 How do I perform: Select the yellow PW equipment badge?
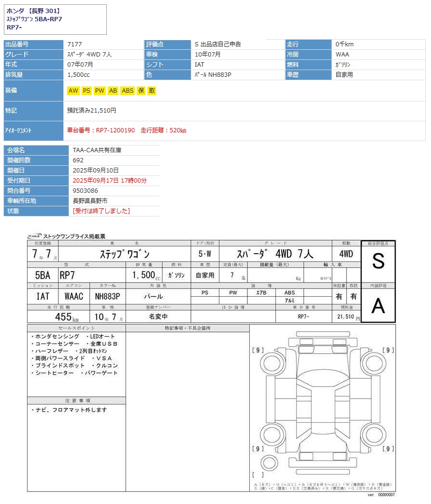click(100, 91)
